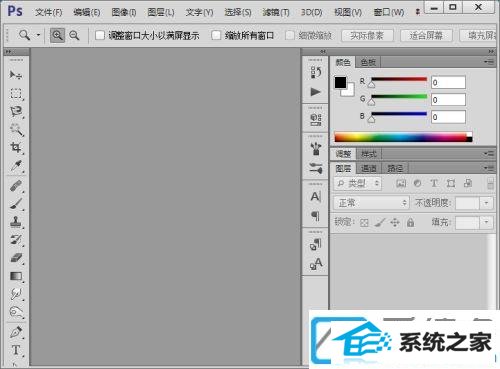
Task: Select the Pen tool
Action: tap(16, 332)
